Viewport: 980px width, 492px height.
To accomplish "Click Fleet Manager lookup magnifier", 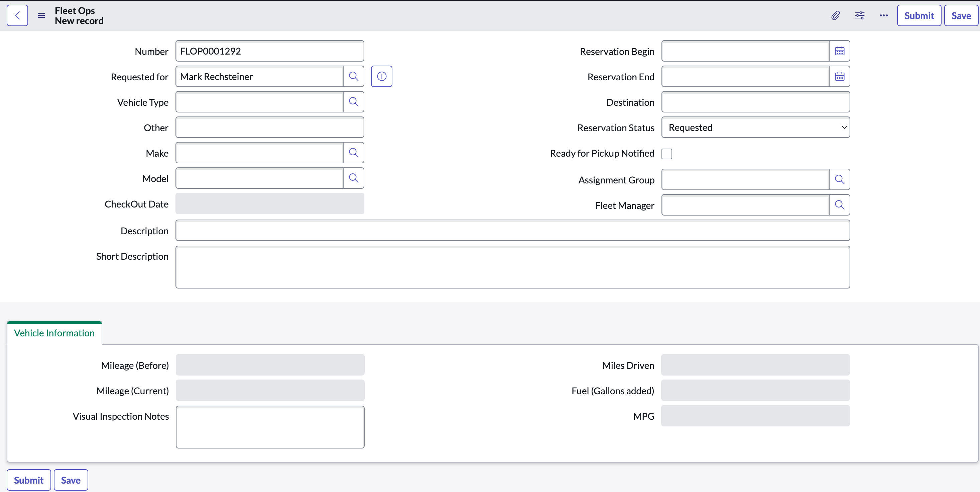I will [839, 205].
